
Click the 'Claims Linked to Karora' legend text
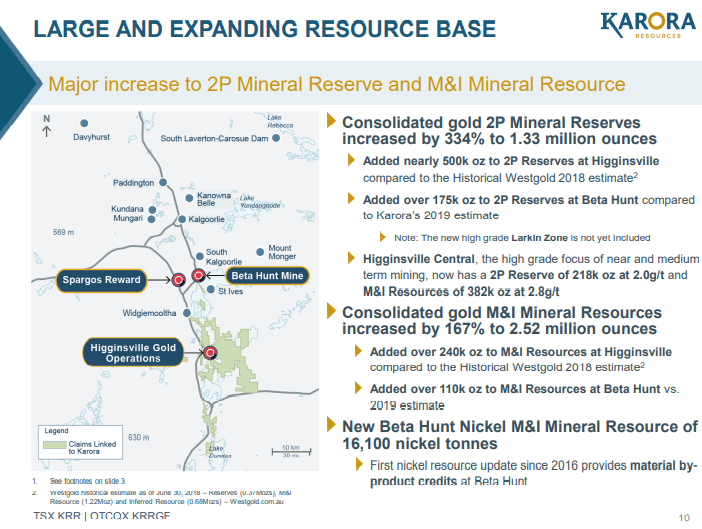pos(92,448)
